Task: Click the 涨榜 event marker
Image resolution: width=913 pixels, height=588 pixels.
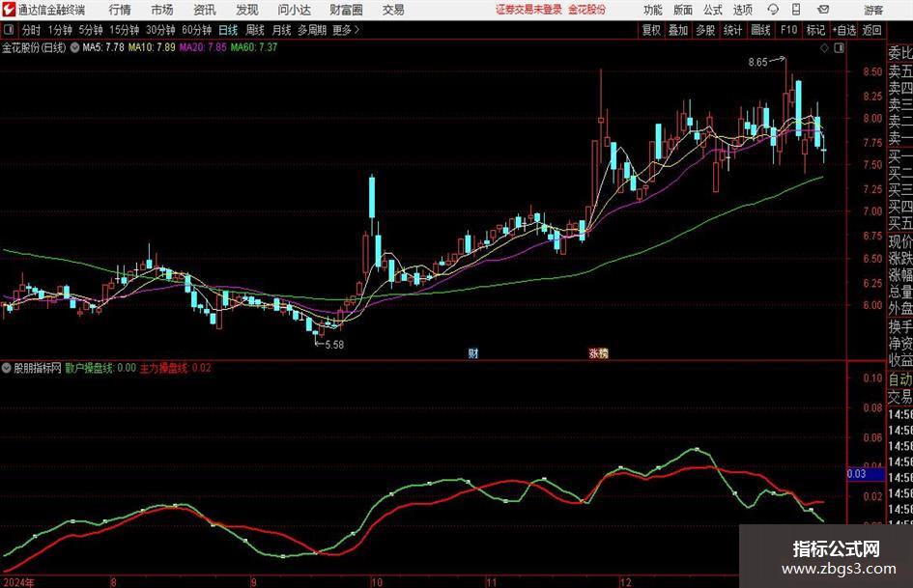Action: [x=599, y=353]
